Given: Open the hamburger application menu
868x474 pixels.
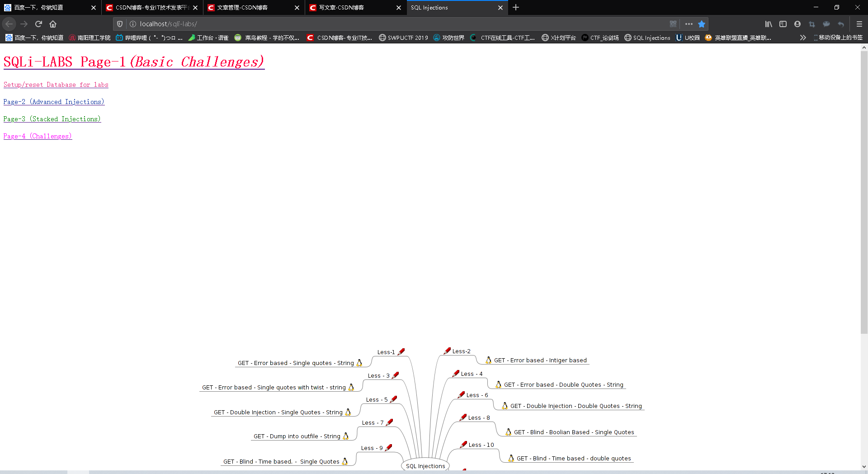Looking at the screenshot, I should click(859, 24).
